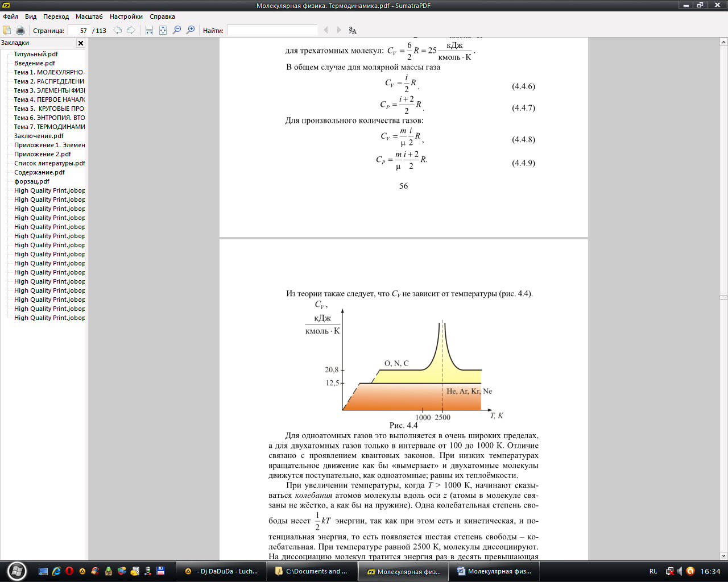Open the Справка menu

tap(162, 16)
